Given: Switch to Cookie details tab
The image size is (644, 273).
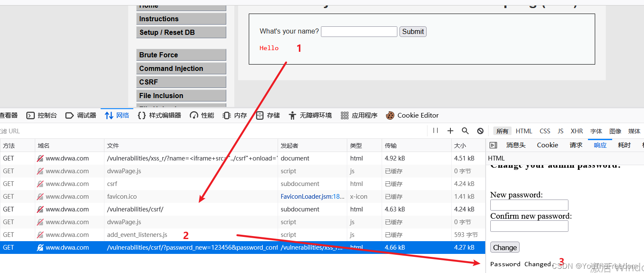Looking at the screenshot, I should (x=548, y=145).
